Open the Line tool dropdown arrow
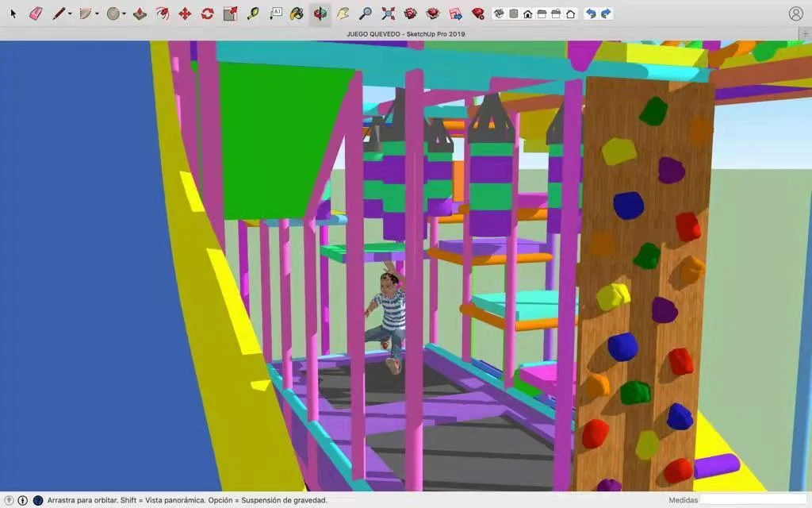Image resolution: width=812 pixels, height=508 pixels. pyautogui.click(x=70, y=14)
